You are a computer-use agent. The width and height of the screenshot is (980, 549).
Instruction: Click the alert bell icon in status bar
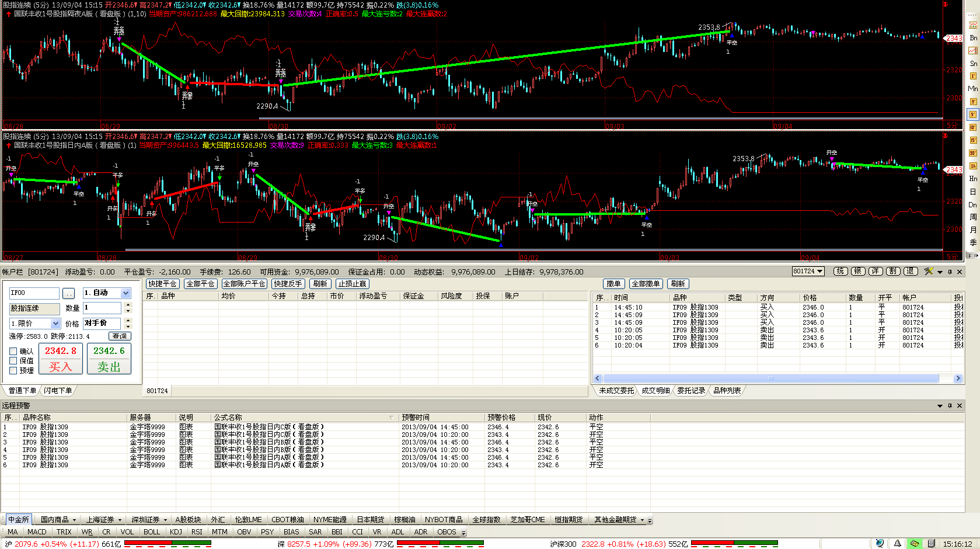[898, 544]
